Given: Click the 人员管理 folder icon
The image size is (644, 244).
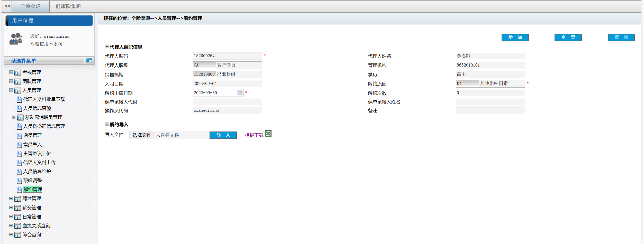Looking at the screenshot, I should tap(17, 91).
